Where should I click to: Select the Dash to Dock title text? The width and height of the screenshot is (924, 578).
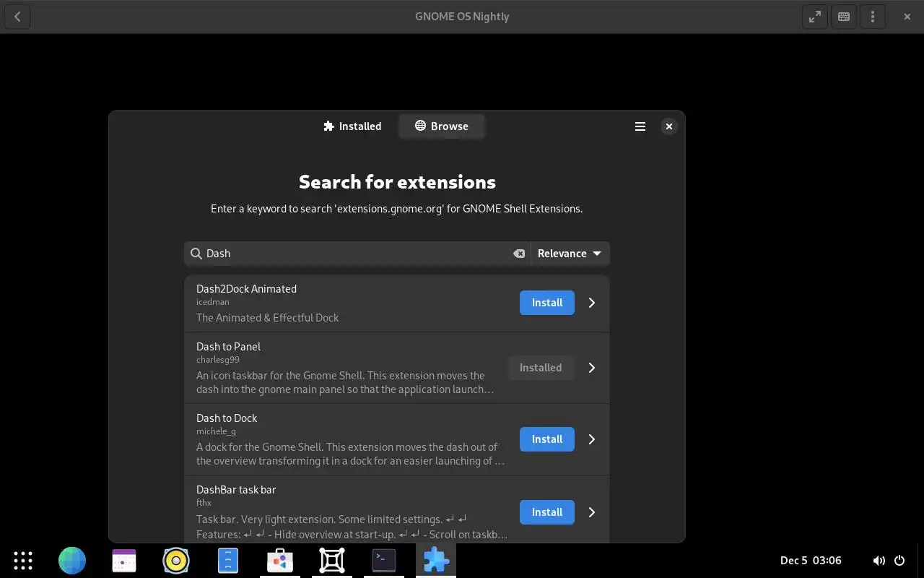(227, 418)
